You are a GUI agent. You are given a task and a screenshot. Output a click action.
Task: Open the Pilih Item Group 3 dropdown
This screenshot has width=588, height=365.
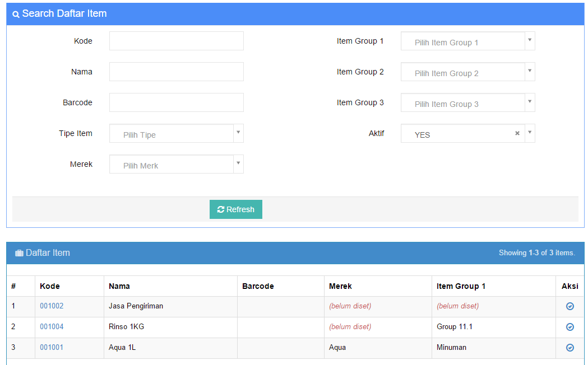pos(467,102)
